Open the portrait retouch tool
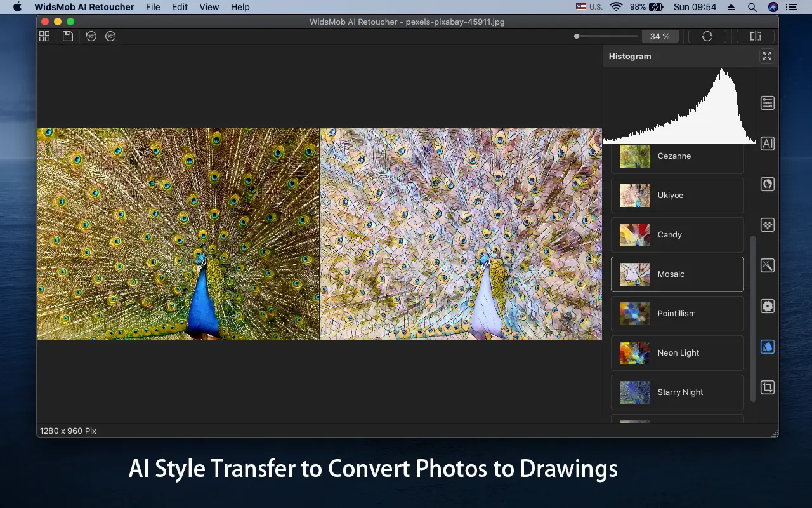 pyautogui.click(x=768, y=184)
